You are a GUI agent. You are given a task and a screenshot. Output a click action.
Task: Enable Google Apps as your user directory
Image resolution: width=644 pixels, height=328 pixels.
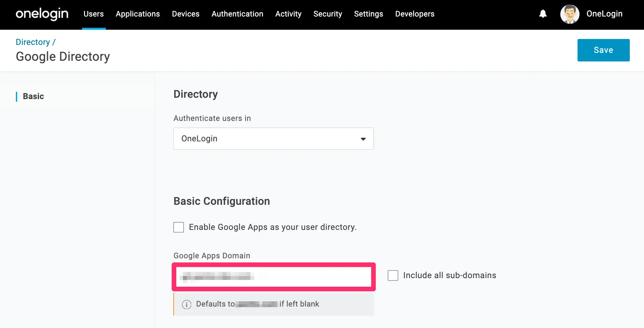click(179, 227)
